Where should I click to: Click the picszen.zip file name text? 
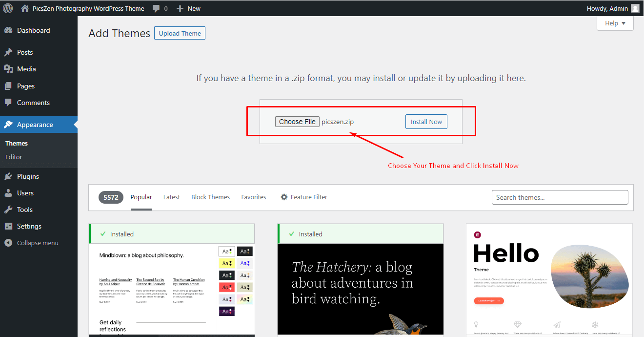[338, 122]
